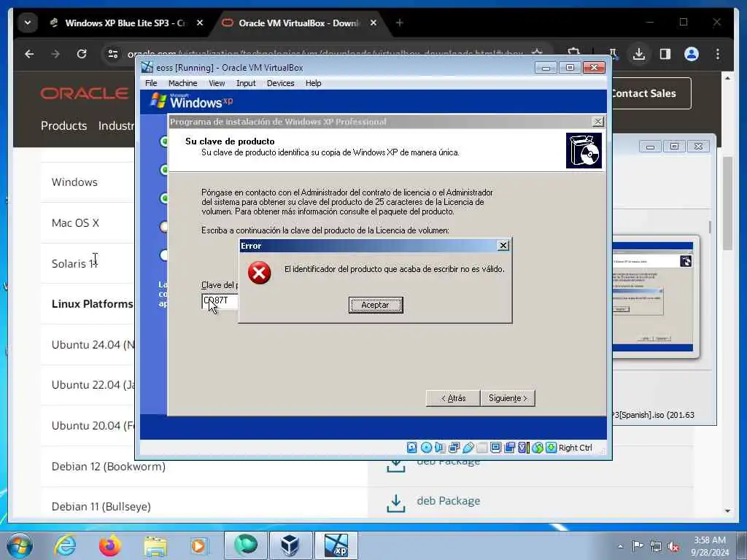Launch Internet Explorer from taskbar
This screenshot has width=747, height=560.
65,545
